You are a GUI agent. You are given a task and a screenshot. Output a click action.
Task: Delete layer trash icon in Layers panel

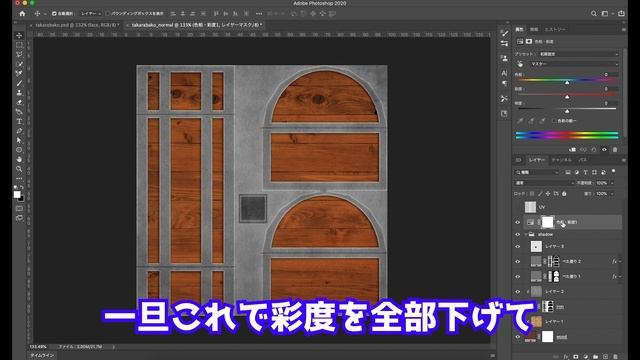tap(616, 356)
